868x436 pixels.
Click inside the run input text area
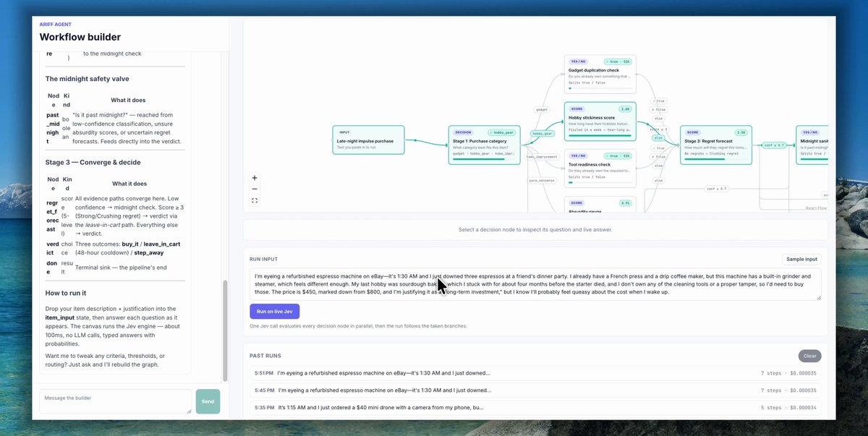pos(535,283)
